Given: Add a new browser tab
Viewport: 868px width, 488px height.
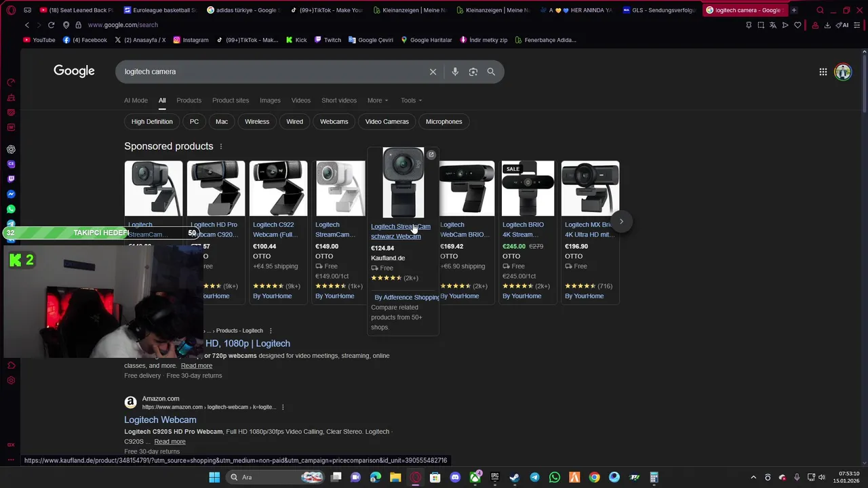Looking at the screenshot, I should [794, 10].
